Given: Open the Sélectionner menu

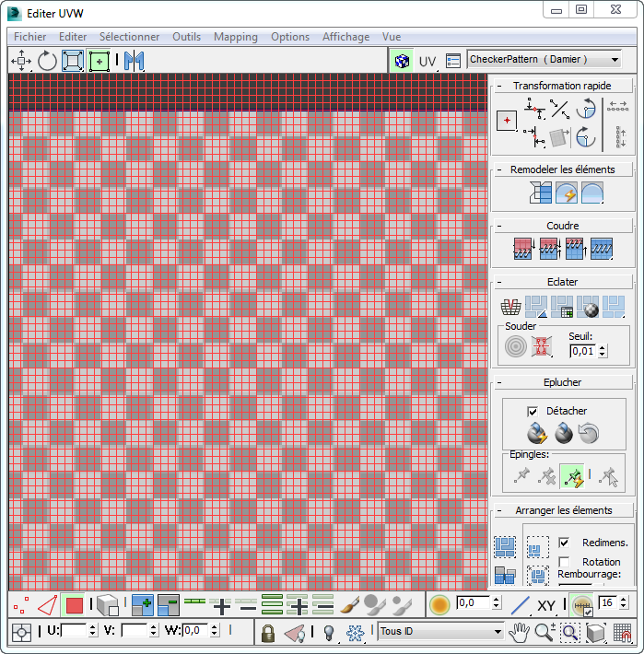Looking at the screenshot, I should click(x=129, y=37).
